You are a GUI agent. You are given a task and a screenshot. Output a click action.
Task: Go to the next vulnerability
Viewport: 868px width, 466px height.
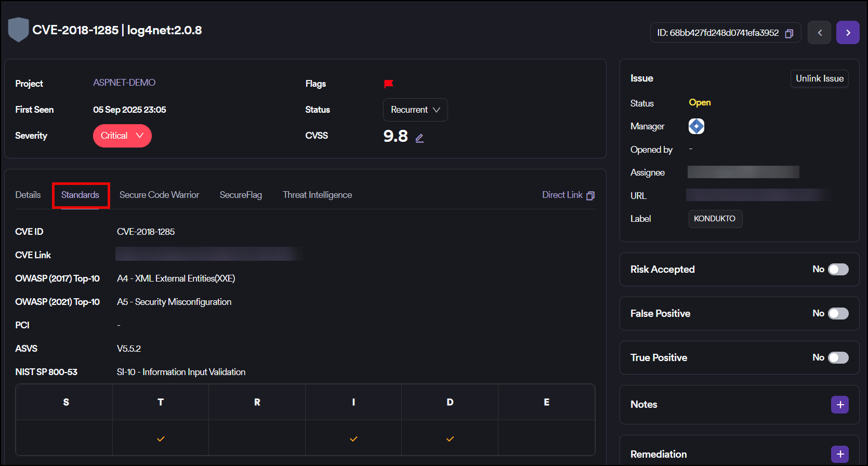point(847,33)
